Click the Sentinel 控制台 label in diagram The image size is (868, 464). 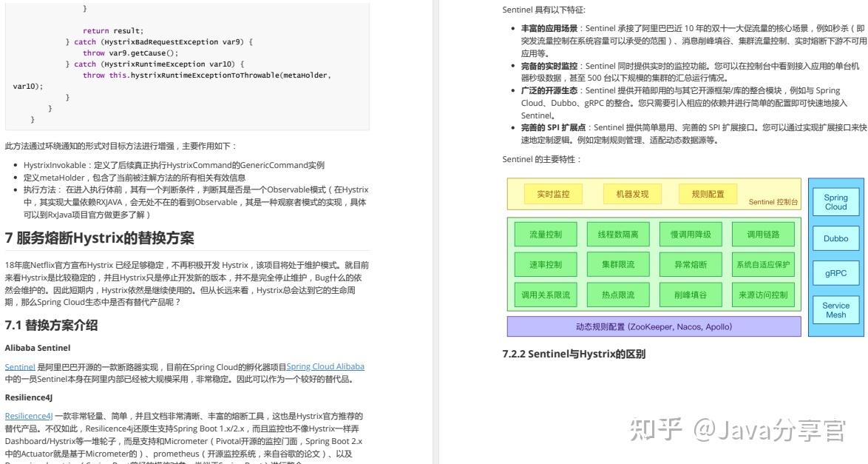[x=773, y=202]
